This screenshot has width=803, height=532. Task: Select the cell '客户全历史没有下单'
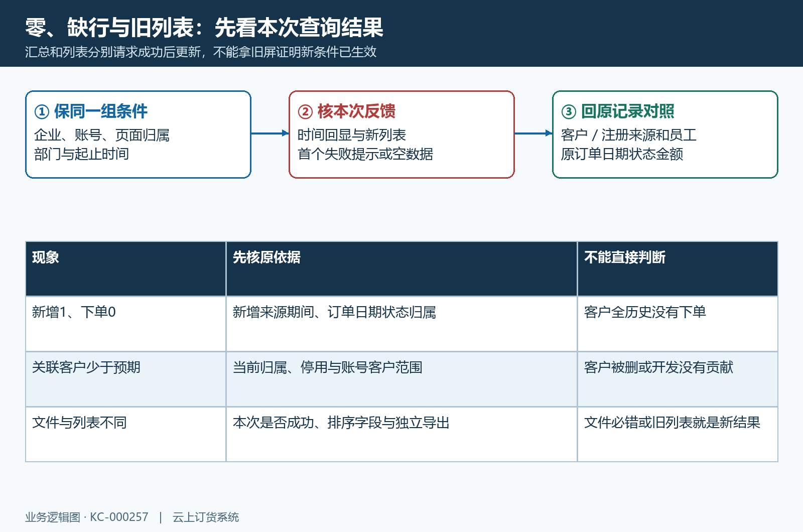click(678, 324)
